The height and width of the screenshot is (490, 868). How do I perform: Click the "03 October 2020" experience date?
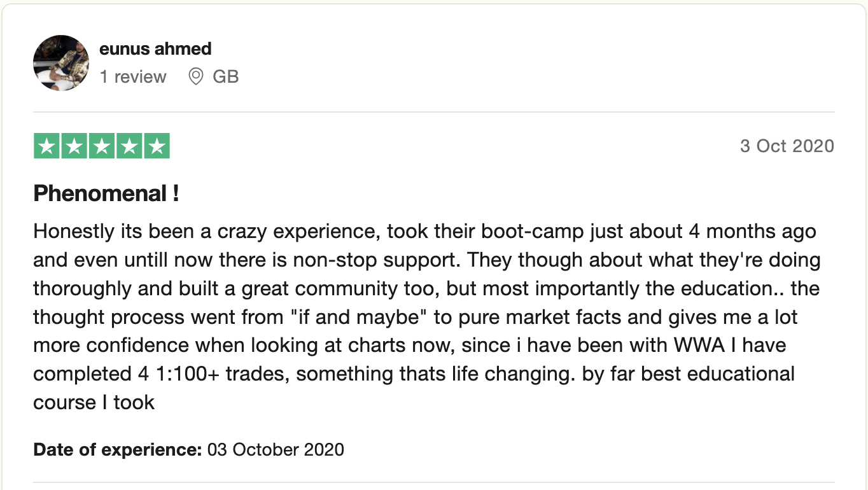coord(276,450)
